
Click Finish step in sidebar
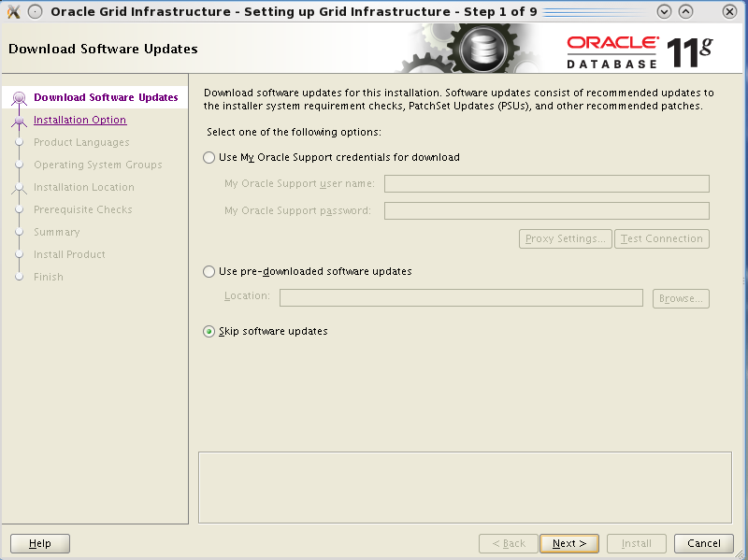tap(49, 277)
